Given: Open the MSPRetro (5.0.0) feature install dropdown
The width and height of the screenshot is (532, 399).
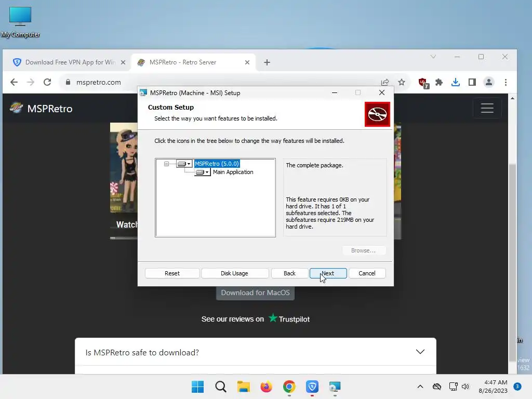Looking at the screenshot, I should (184, 164).
